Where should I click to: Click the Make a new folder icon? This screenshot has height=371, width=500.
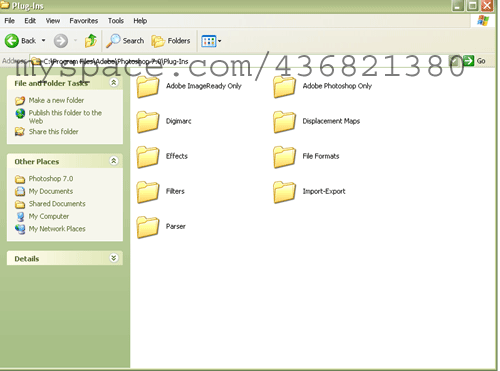pos(20,100)
